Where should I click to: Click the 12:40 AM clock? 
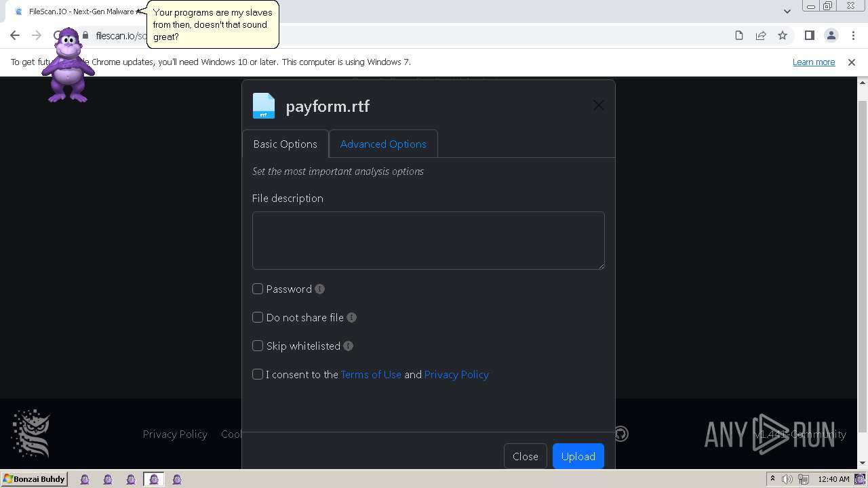(833, 479)
